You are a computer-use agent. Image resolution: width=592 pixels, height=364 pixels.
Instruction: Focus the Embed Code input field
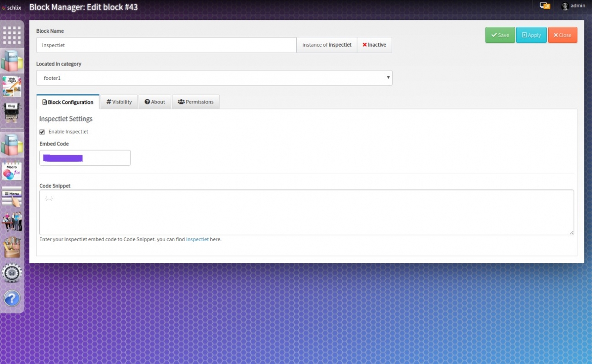[85, 158]
